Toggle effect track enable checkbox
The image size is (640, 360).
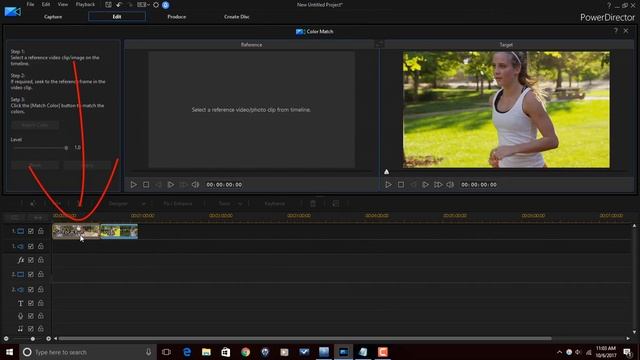tap(31, 260)
